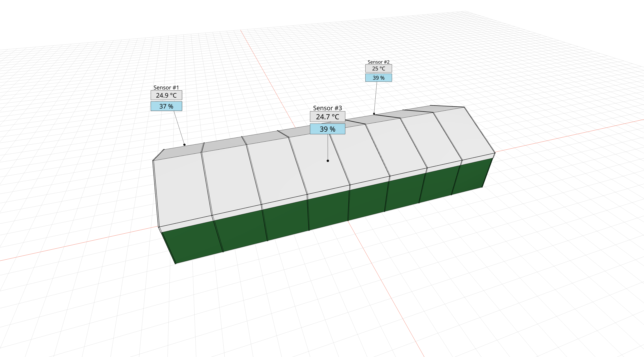Select the 24.9 °C temperature reading
Image resolution: width=644 pixels, height=357 pixels.
(x=166, y=95)
